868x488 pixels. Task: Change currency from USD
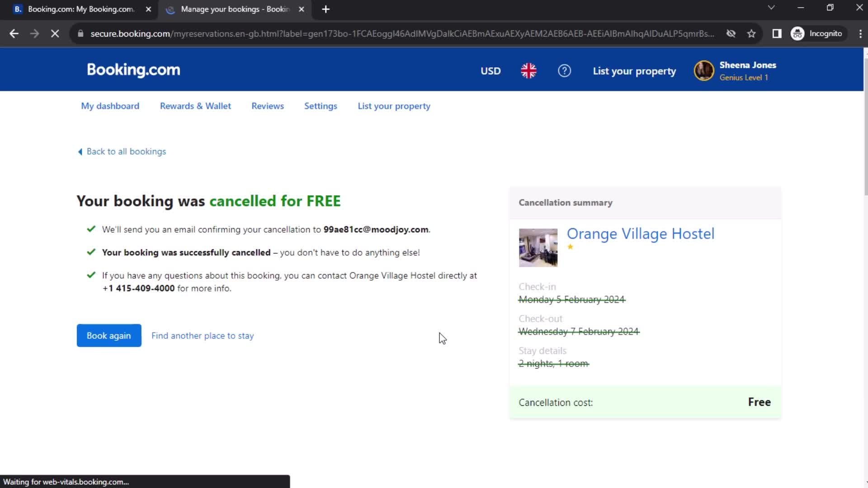491,71
